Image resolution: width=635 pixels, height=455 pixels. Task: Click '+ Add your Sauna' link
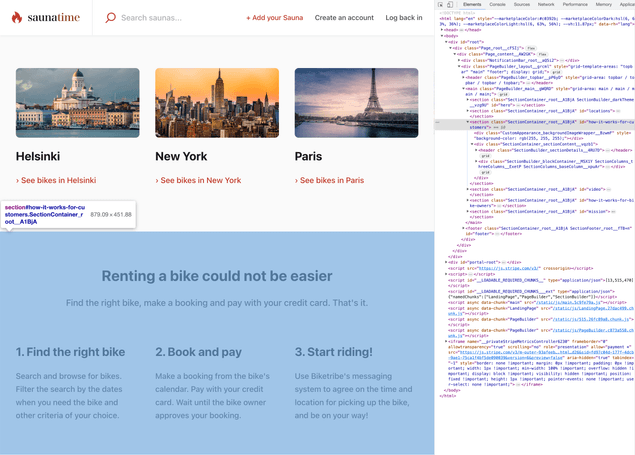[275, 18]
